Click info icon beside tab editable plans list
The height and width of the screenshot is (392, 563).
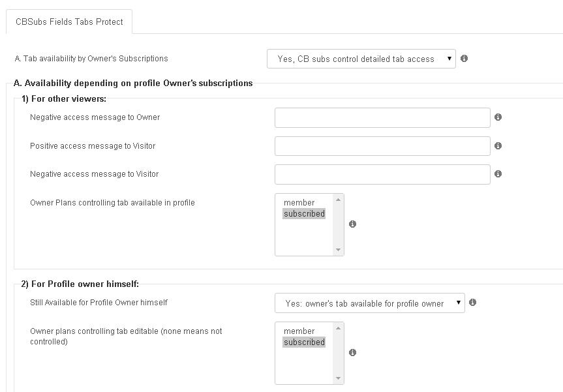coord(352,352)
